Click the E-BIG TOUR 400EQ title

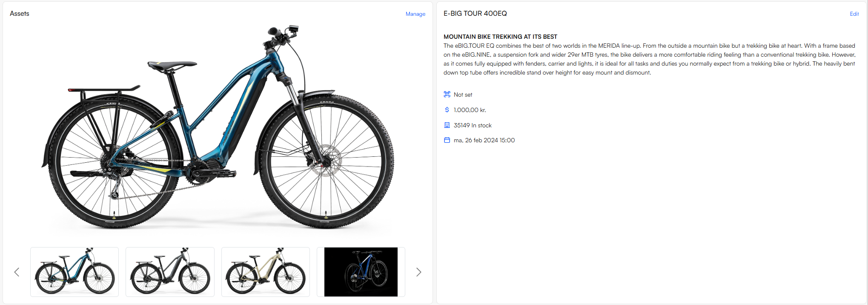tap(475, 14)
